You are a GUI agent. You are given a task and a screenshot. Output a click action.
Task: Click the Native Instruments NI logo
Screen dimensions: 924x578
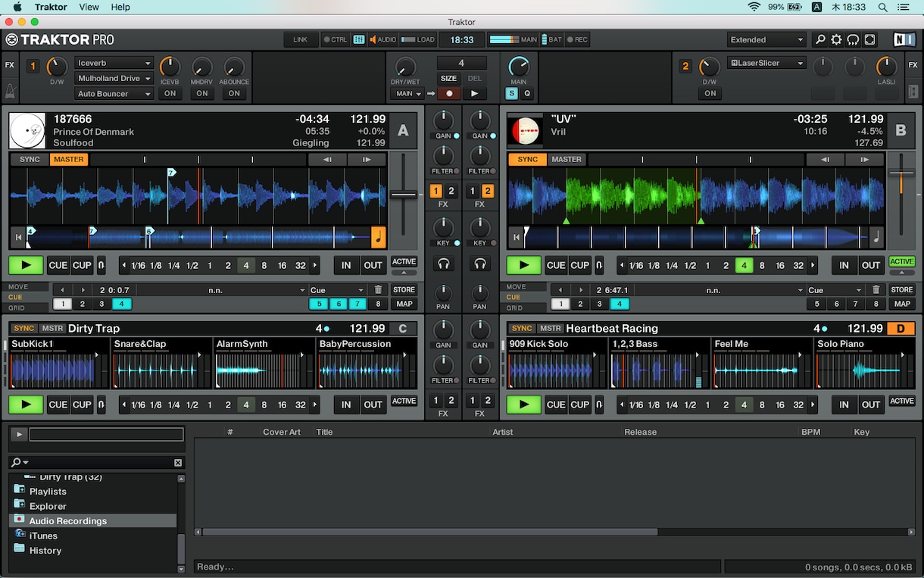(903, 40)
